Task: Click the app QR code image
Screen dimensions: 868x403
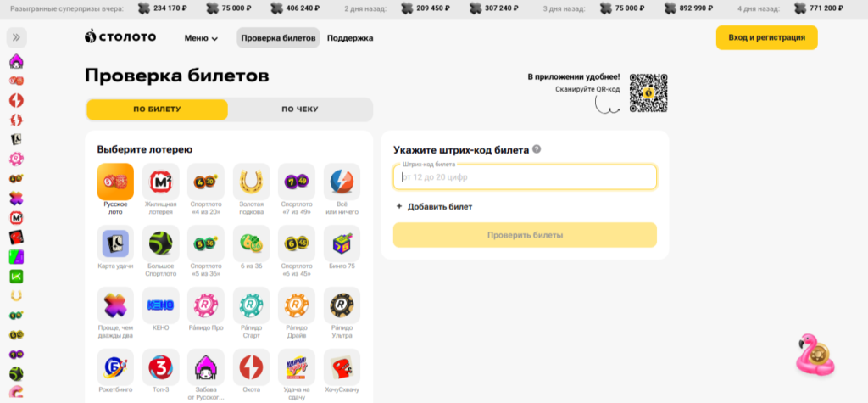Action: click(648, 93)
